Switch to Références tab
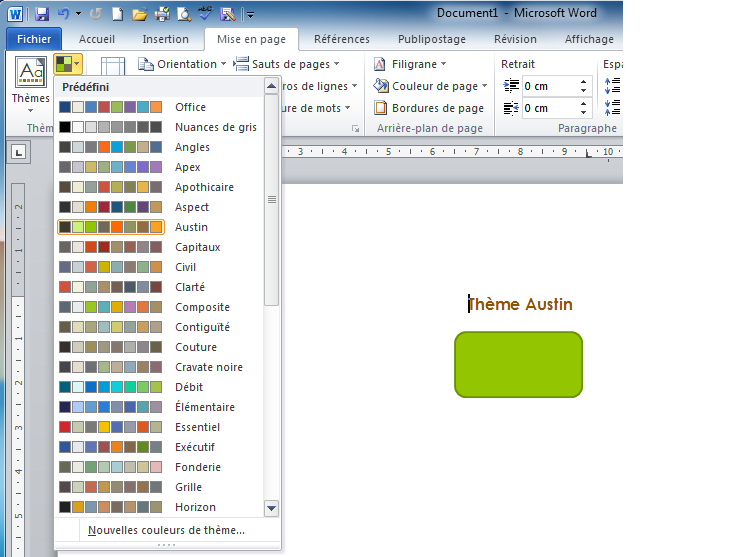 click(x=342, y=39)
